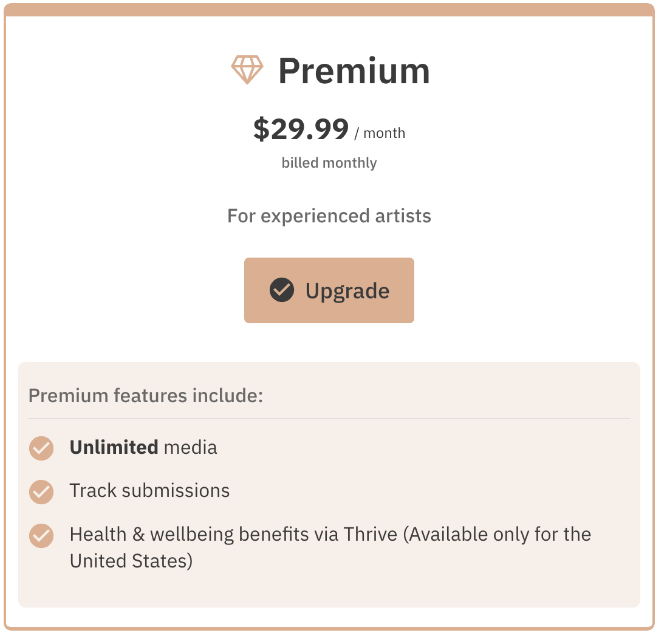Click the "Premium features include:" heading
This screenshot has width=667, height=644.
click(145, 396)
